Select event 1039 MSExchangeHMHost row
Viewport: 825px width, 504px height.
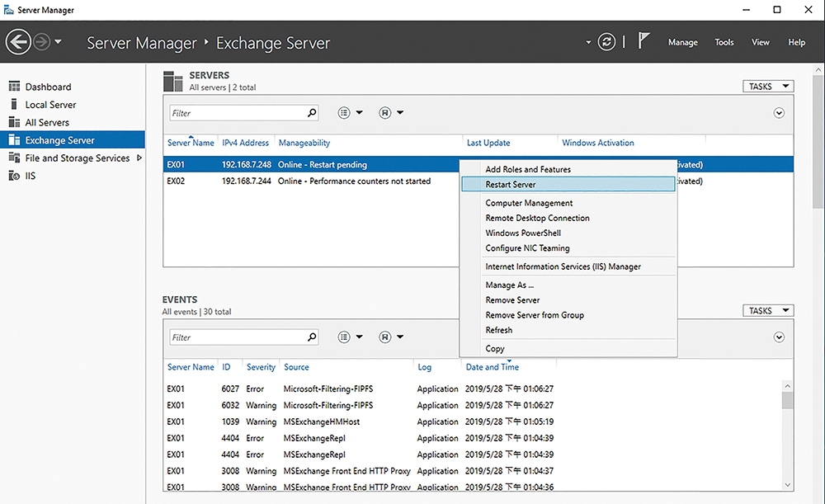tap(474, 422)
